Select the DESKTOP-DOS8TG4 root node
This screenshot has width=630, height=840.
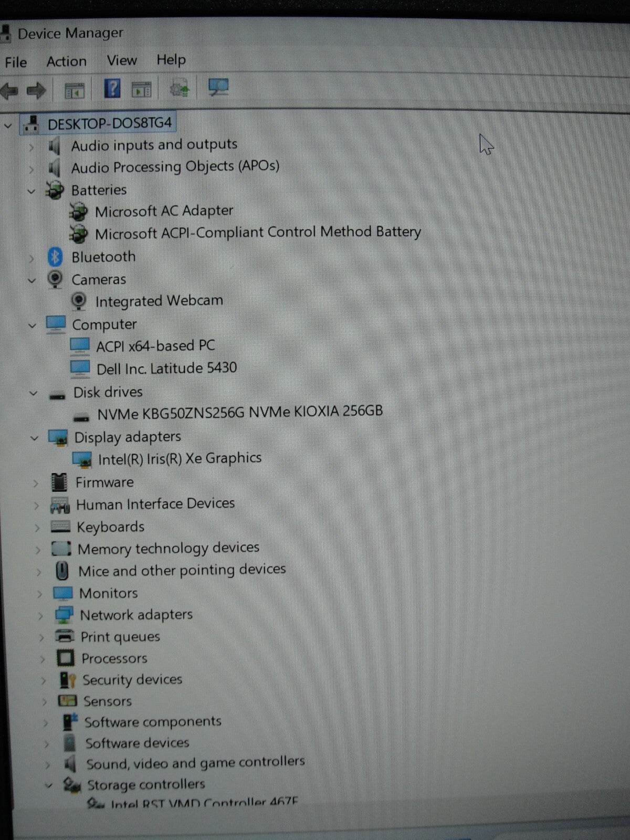pos(109,124)
